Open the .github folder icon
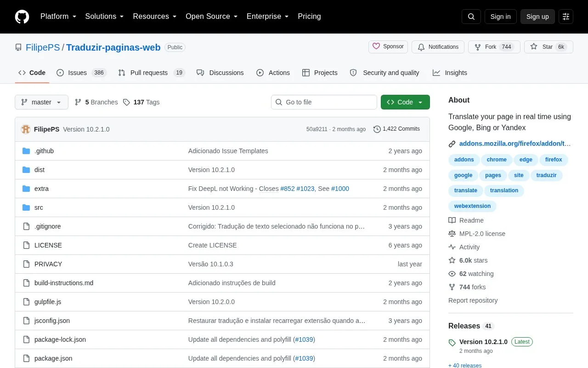This screenshot has width=588, height=368. tap(26, 151)
